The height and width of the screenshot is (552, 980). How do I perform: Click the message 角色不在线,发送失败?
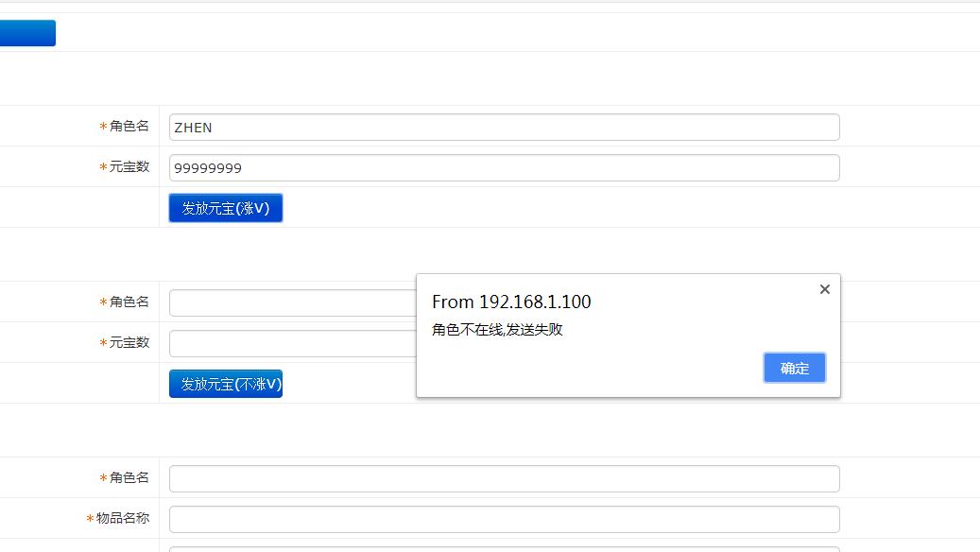click(x=497, y=330)
